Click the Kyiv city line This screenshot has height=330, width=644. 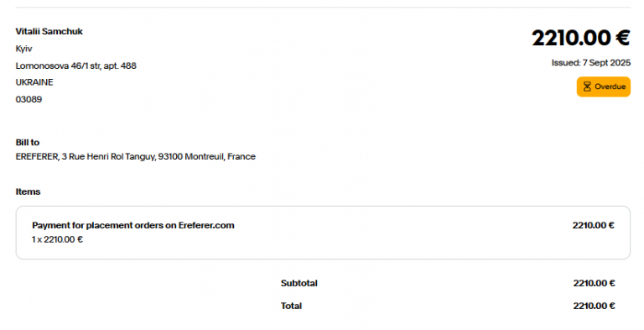point(23,49)
